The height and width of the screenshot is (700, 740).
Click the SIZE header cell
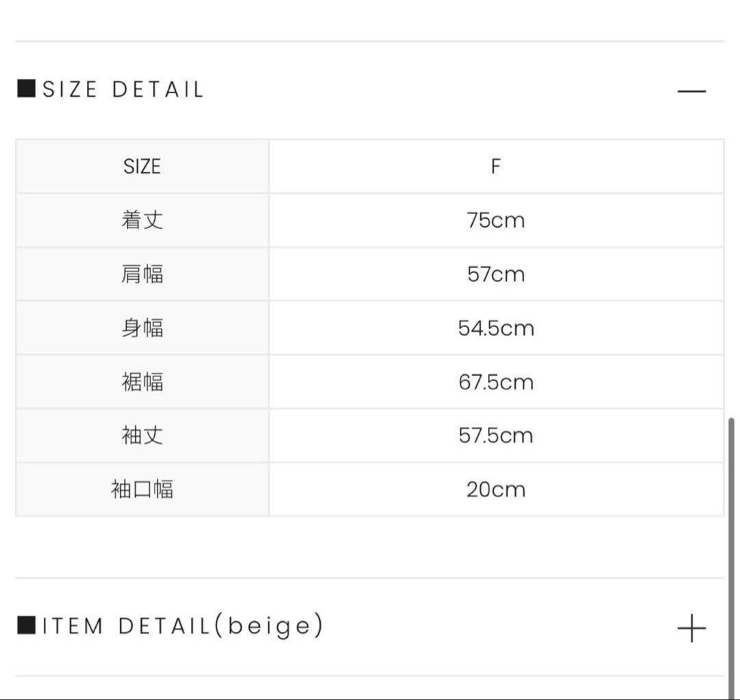(142, 167)
